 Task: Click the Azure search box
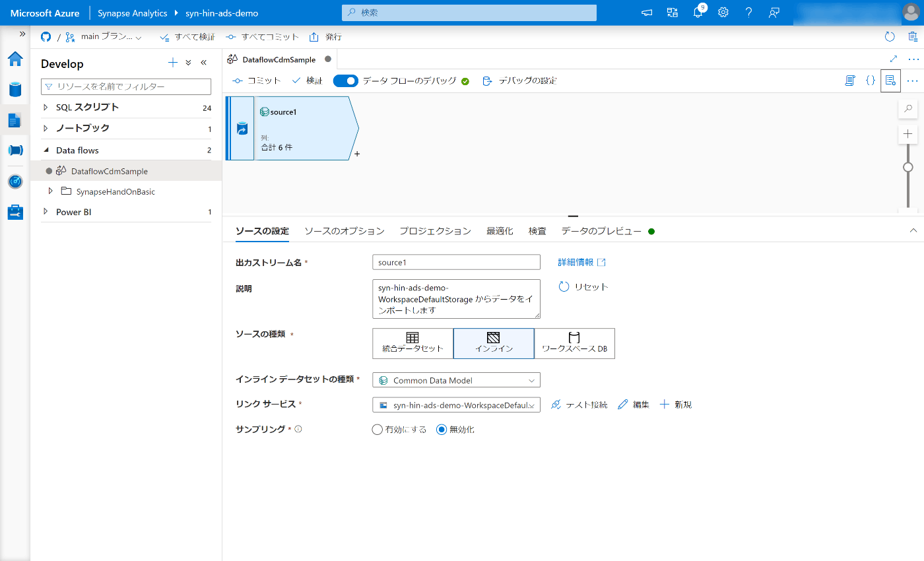click(469, 13)
